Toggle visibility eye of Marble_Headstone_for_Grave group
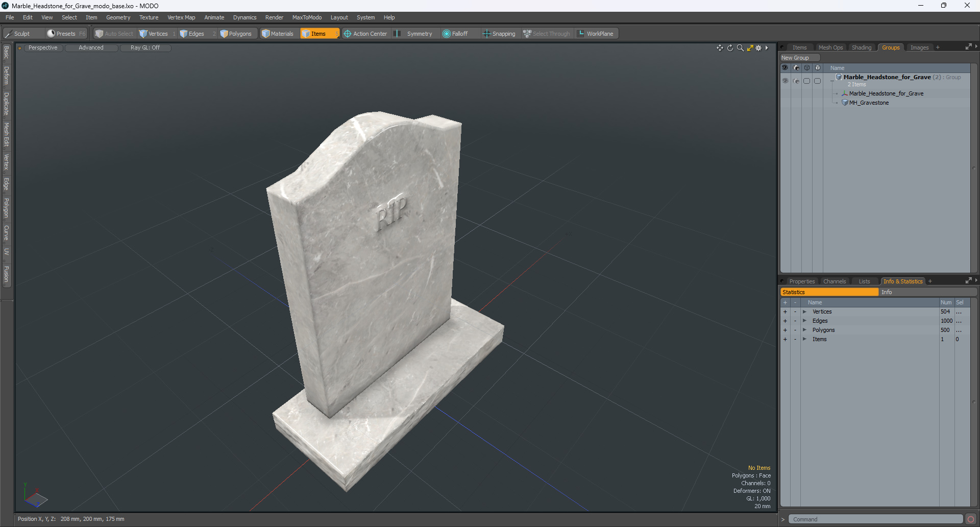The height and width of the screenshot is (527, 980). 785,81
